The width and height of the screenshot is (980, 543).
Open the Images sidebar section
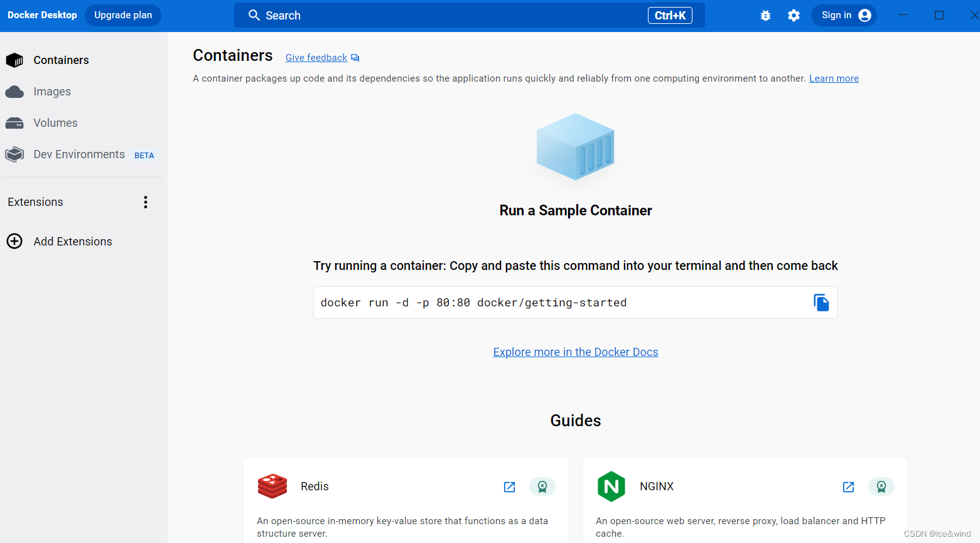(52, 92)
